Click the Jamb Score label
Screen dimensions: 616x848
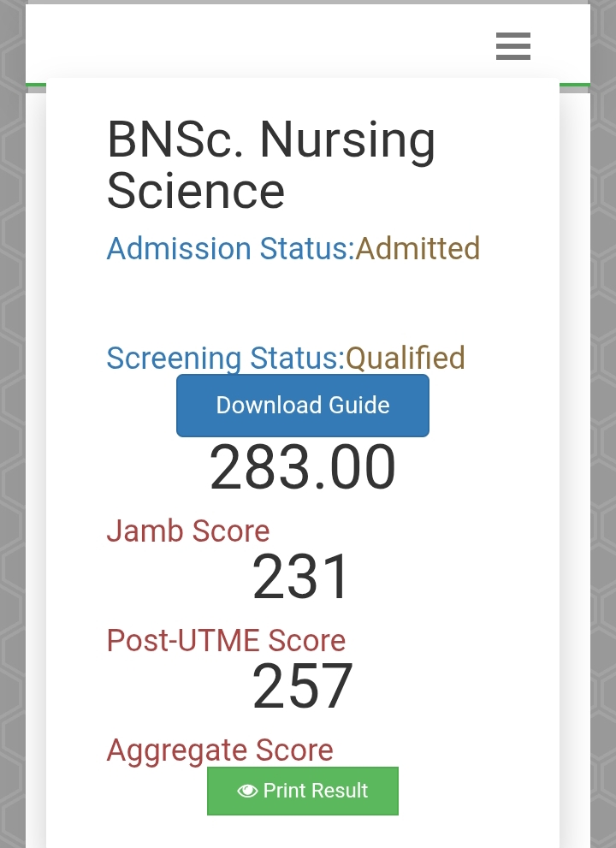point(188,531)
